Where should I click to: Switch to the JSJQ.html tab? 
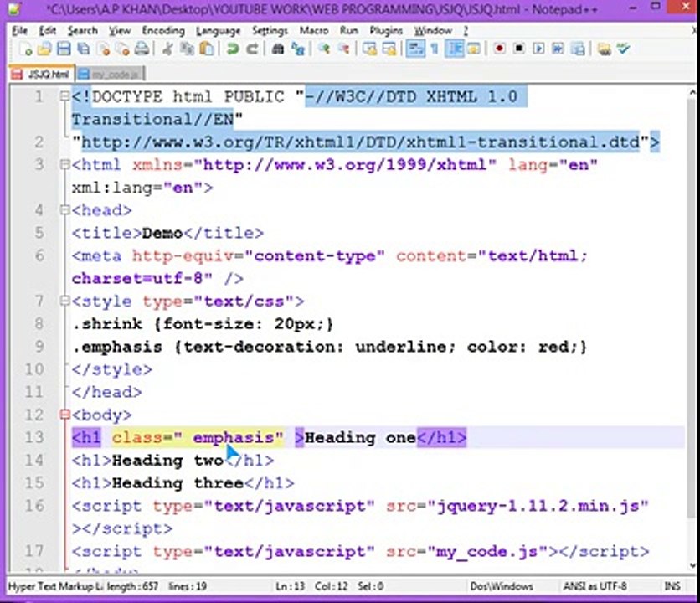41,75
